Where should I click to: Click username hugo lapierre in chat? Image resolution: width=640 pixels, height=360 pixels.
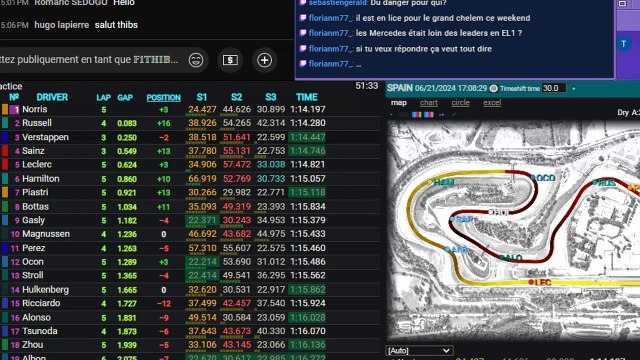click(x=62, y=25)
